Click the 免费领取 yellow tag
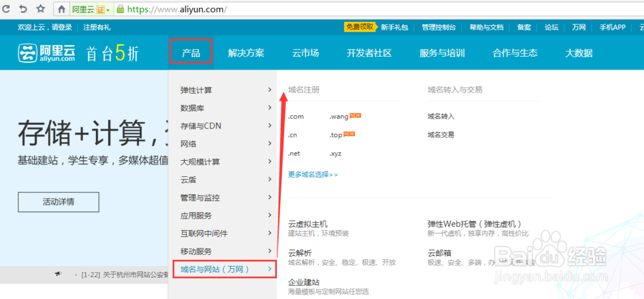The image size is (644, 299). coord(360,27)
